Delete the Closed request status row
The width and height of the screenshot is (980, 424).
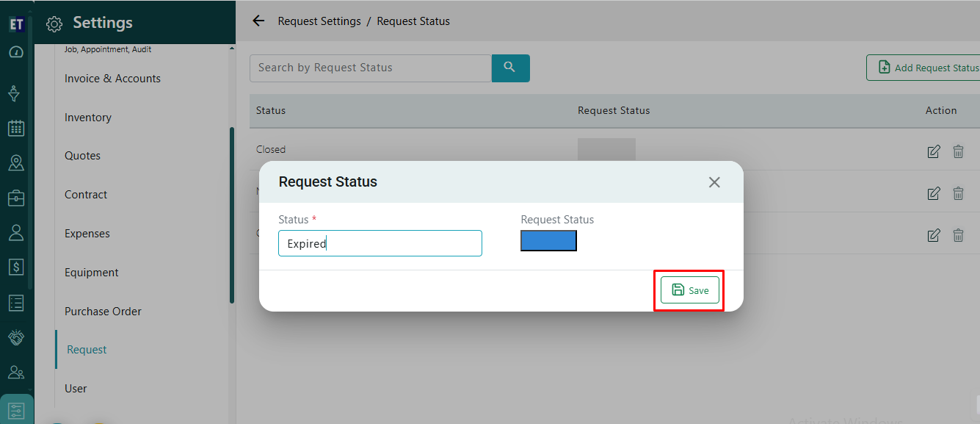tap(958, 151)
